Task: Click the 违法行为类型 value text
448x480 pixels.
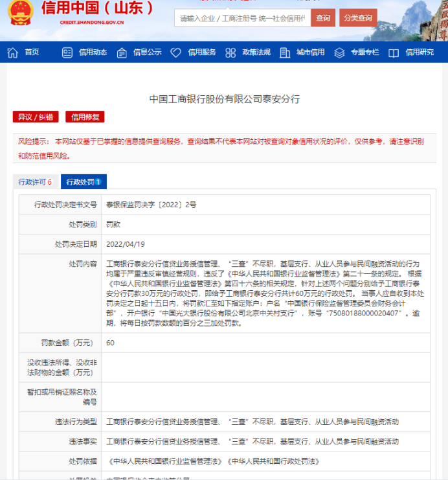Action: point(252,422)
